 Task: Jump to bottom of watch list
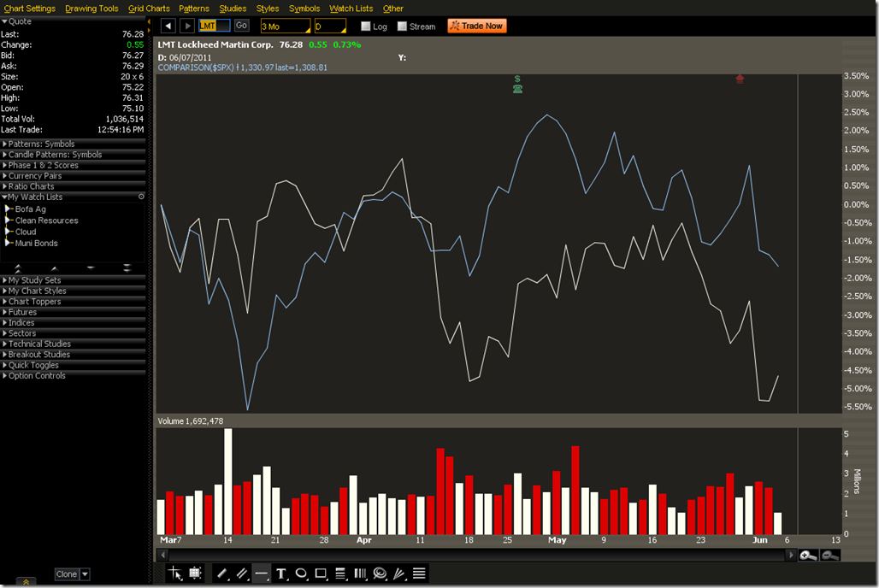click(127, 268)
